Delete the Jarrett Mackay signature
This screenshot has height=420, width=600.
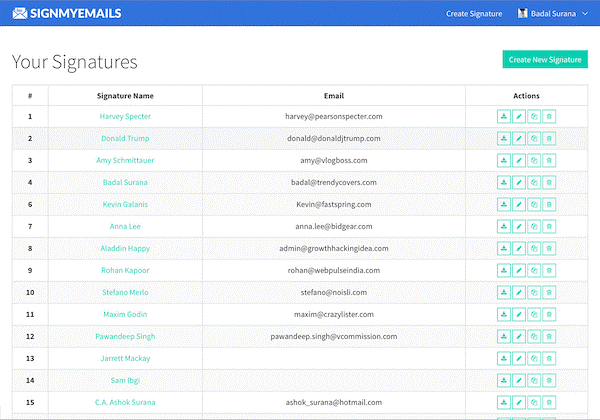(x=549, y=358)
